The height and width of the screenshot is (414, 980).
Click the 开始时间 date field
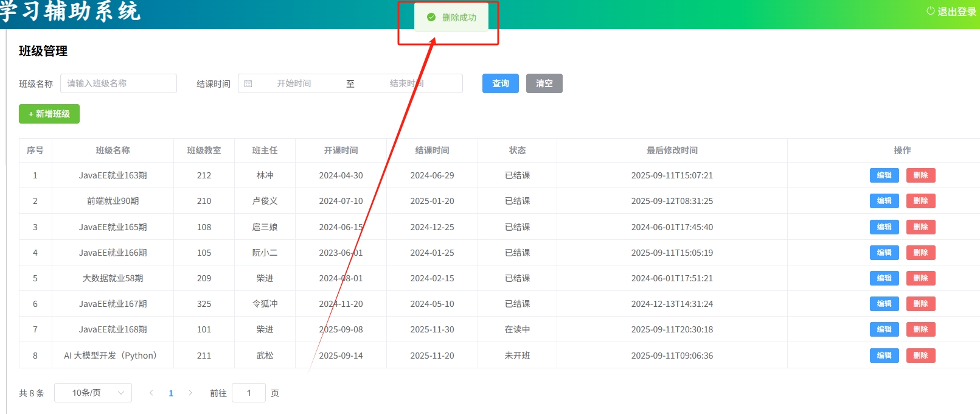(x=294, y=83)
